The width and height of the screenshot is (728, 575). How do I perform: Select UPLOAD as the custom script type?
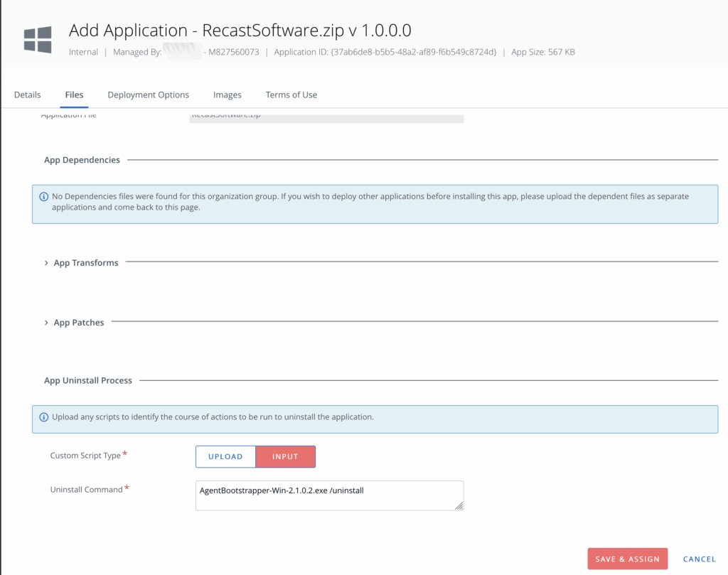[x=225, y=456]
